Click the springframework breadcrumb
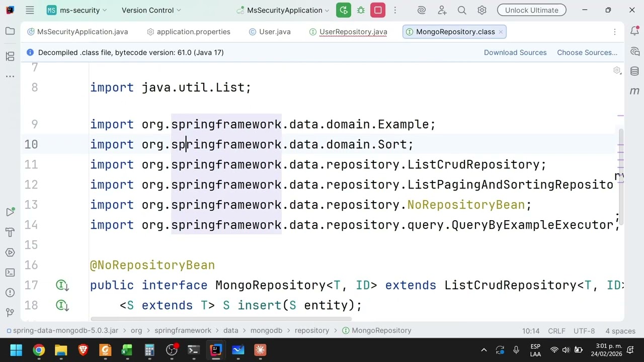 click(183, 330)
